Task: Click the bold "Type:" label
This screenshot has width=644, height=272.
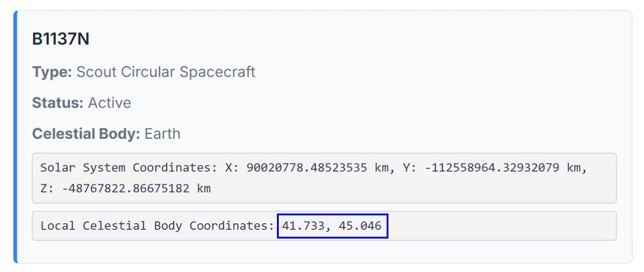Action: coord(52,72)
